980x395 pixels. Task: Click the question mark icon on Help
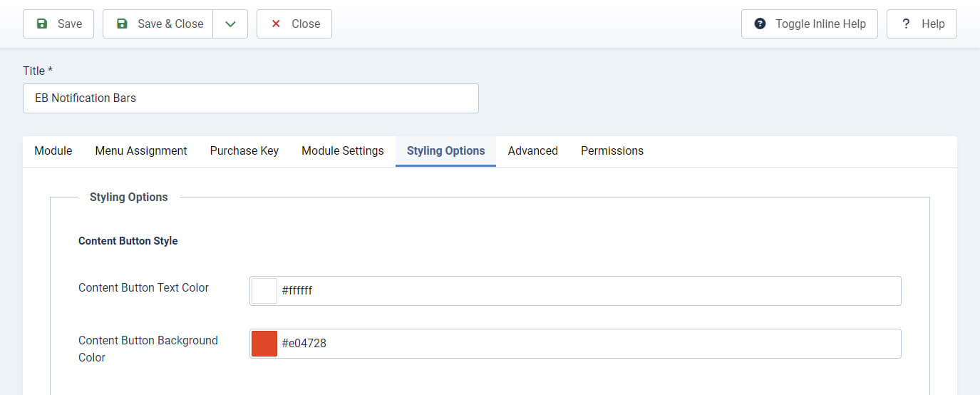pos(906,24)
